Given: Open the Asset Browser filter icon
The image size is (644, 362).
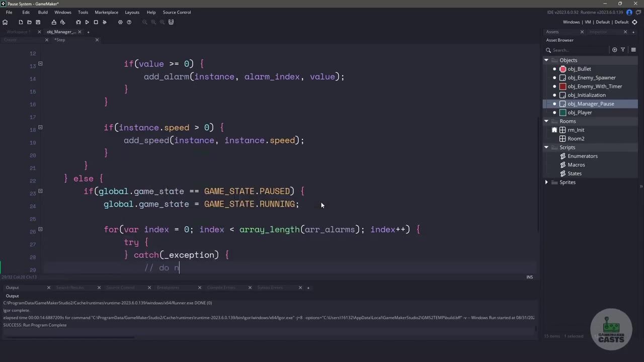Looking at the screenshot, I should [x=623, y=50].
